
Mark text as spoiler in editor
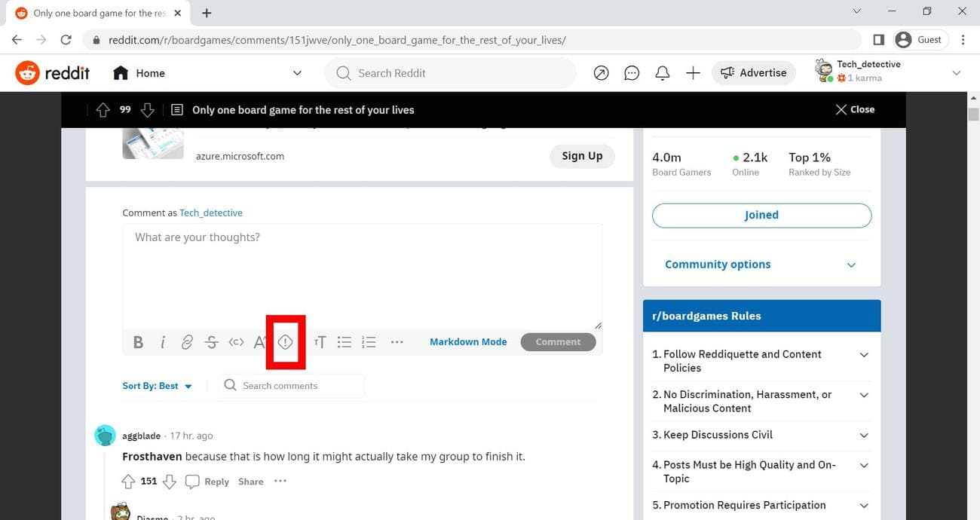285,342
